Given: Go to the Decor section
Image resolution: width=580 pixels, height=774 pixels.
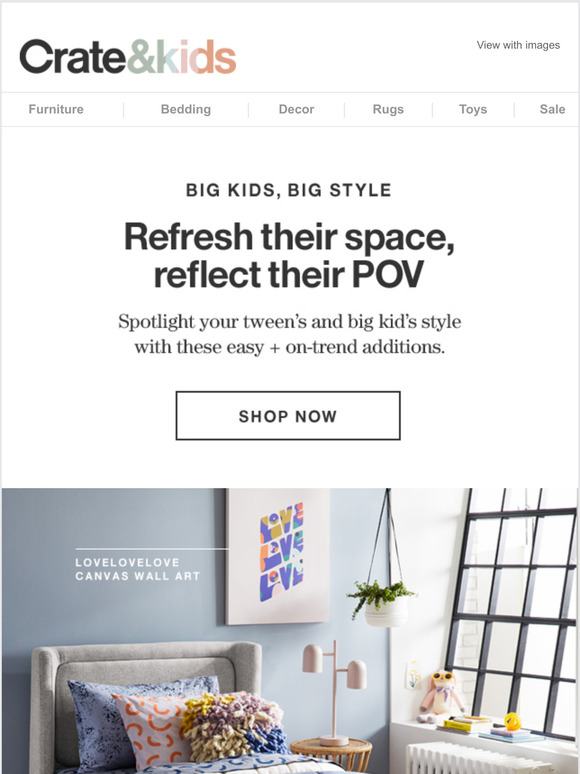Looking at the screenshot, I should (296, 109).
